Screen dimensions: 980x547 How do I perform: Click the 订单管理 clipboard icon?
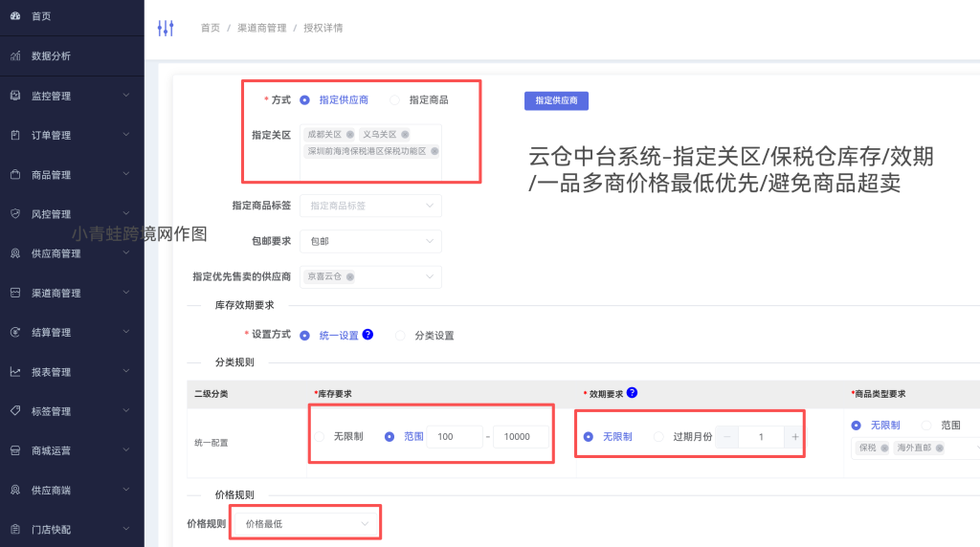pyautogui.click(x=15, y=135)
